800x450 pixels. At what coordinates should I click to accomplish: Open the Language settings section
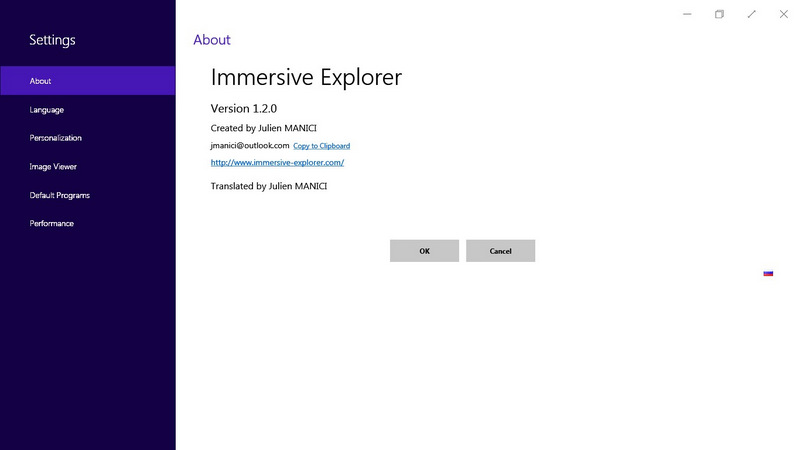[x=88, y=110]
